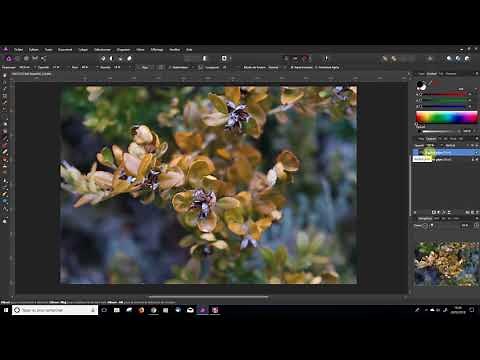Click the Affinity Photo taskbar icon

(202, 310)
